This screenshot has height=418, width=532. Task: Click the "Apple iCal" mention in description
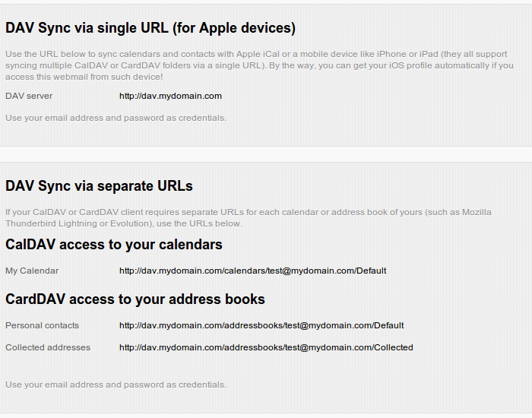[x=279, y=54]
